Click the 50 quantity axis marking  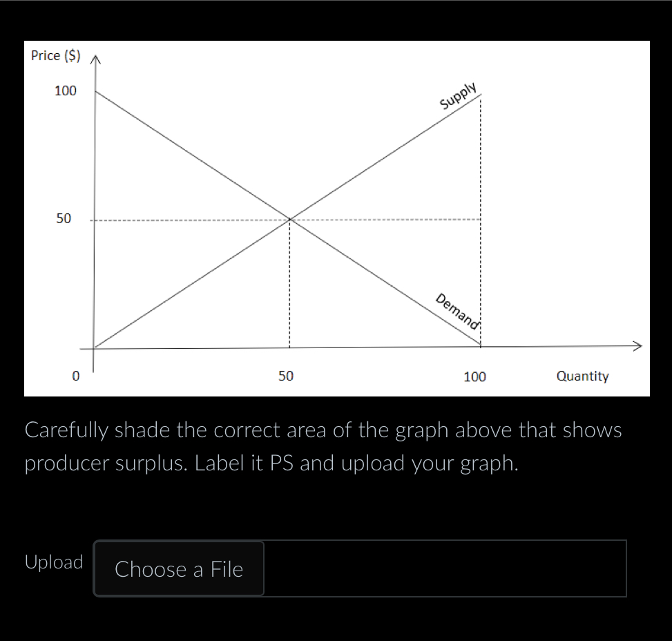tap(287, 376)
